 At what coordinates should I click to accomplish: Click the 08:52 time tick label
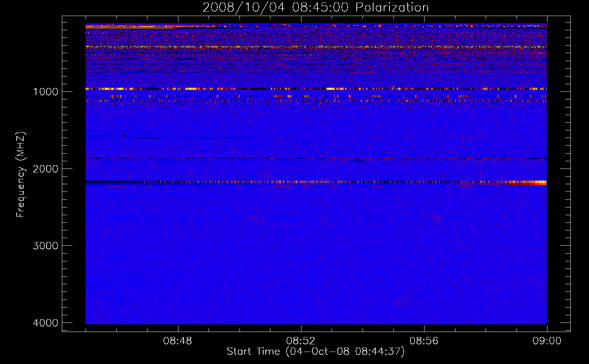(x=301, y=341)
